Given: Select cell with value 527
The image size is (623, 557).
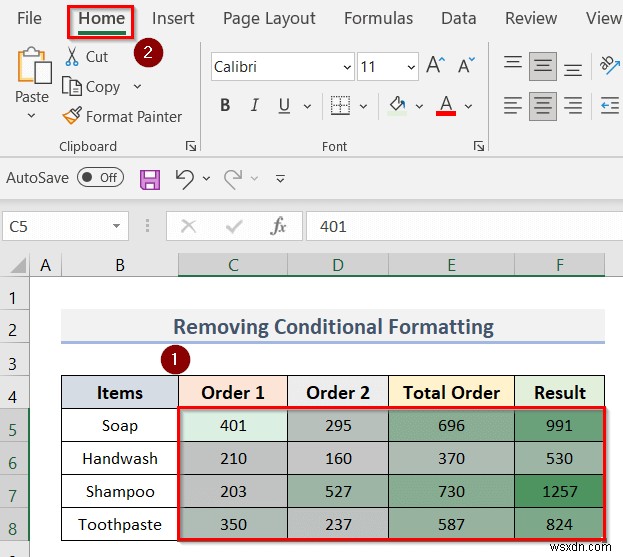Looking at the screenshot, I should [338, 491].
